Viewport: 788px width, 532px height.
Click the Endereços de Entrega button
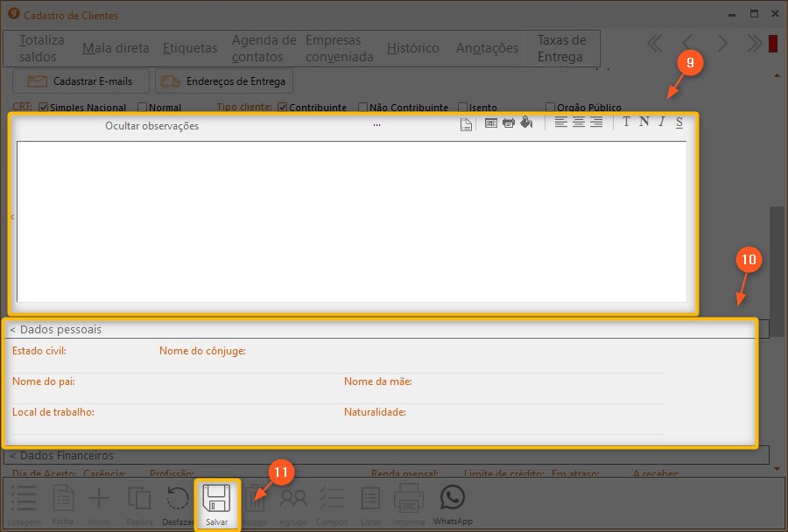click(x=224, y=81)
